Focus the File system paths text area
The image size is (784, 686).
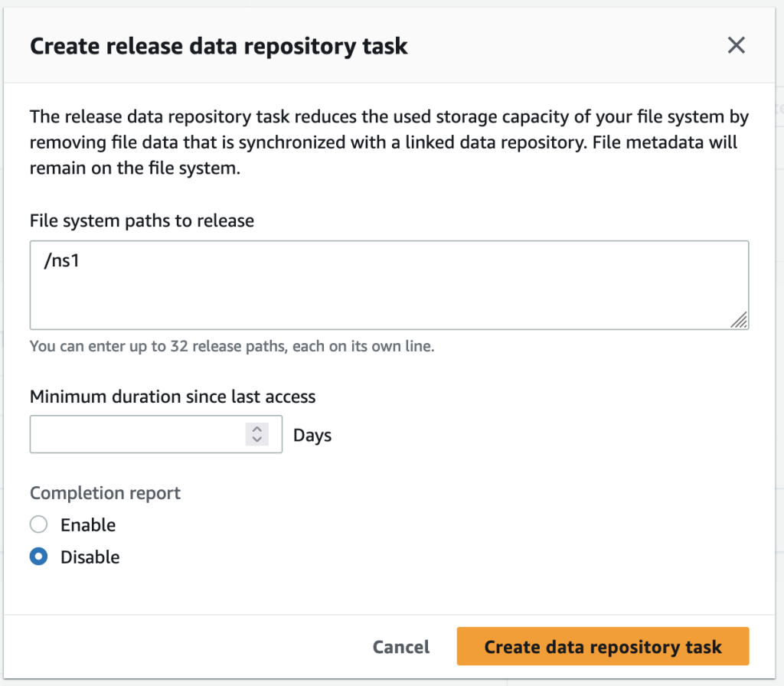point(389,295)
